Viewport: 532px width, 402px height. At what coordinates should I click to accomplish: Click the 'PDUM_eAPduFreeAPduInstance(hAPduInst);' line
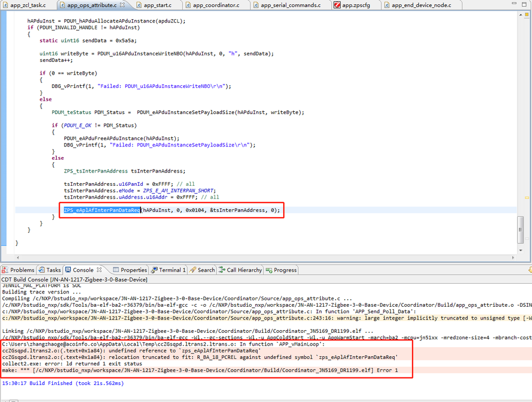tap(121, 138)
